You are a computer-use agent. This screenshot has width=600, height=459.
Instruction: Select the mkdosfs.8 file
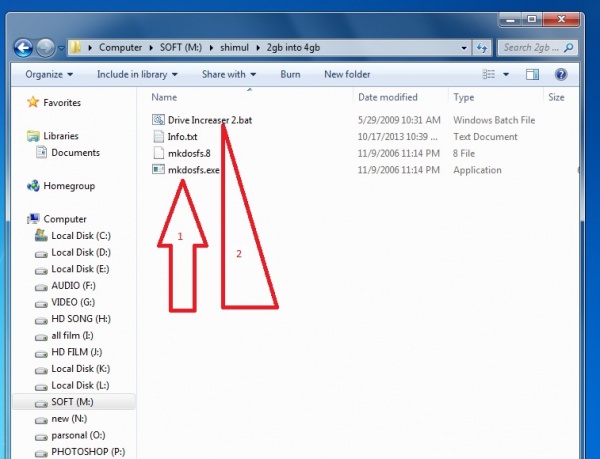[x=189, y=153]
